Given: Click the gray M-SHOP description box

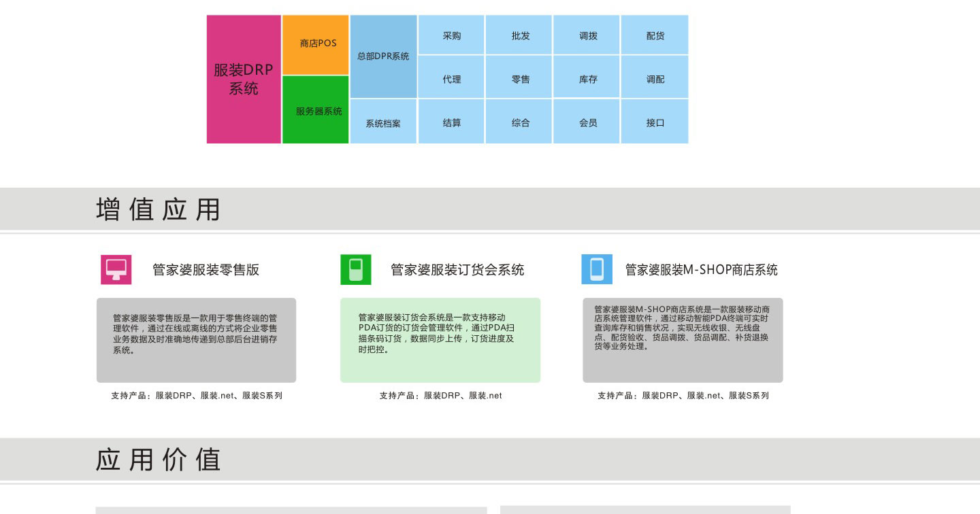Looking at the screenshot, I should (683, 340).
